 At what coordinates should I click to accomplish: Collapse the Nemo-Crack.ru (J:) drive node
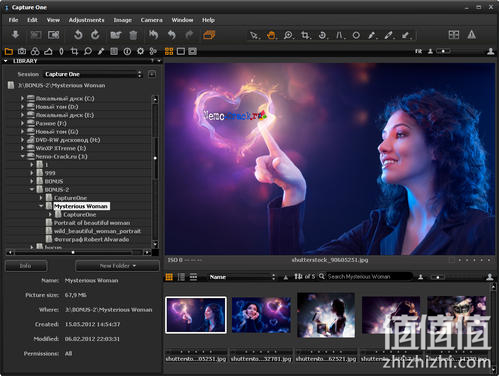tap(22, 156)
